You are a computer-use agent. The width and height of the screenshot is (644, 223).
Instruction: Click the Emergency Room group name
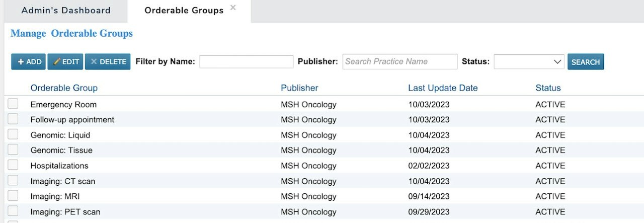63,105
